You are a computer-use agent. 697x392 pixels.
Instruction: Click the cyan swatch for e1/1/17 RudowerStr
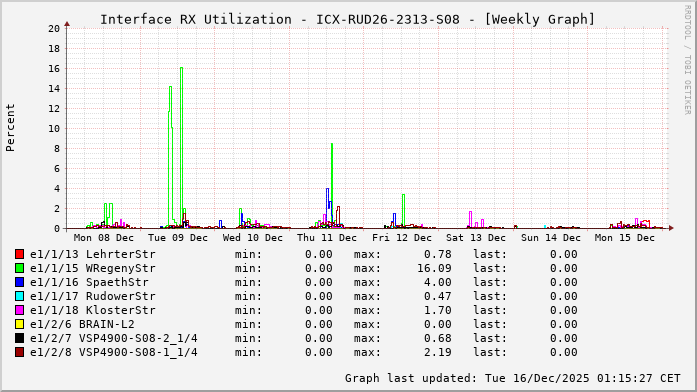(19, 296)
